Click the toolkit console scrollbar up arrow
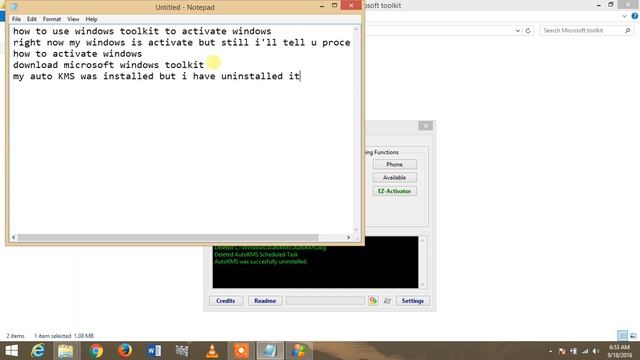This screenshot has height=360, width=640. tap(422, 240)
